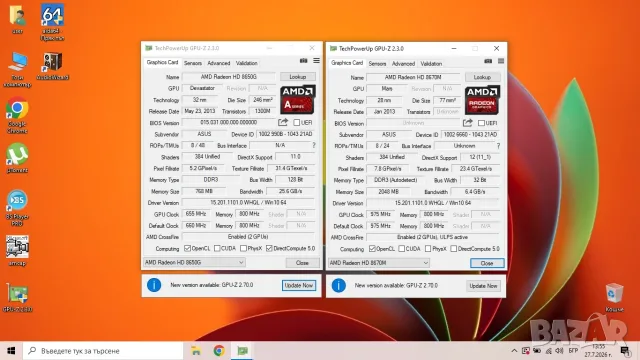Open GPU selector dropdown showing Radeon HD 8670M
The width and height of the screenshot is (640, 360).
(379, 263)
